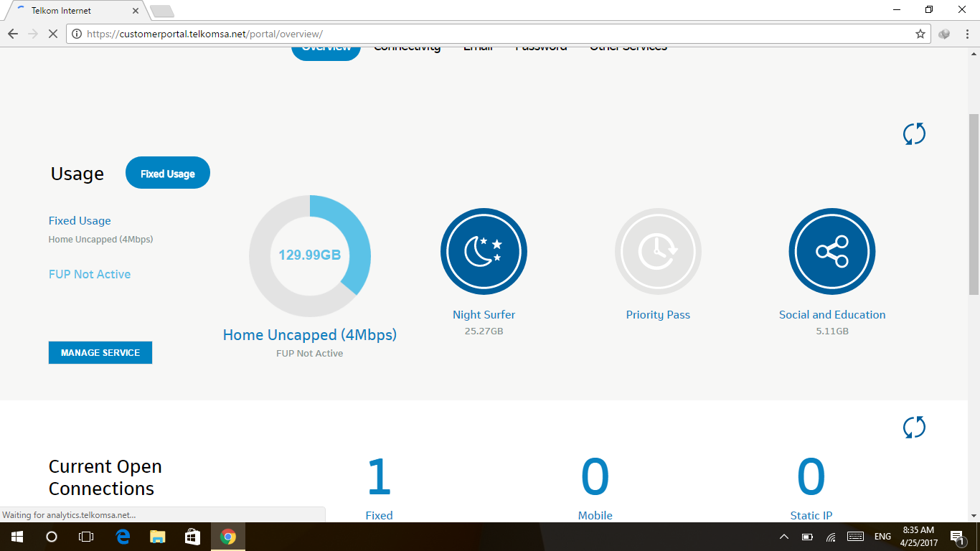Go back to the previous page
Viewport: 980px width, 551px height.
click(x=13, y=34)
